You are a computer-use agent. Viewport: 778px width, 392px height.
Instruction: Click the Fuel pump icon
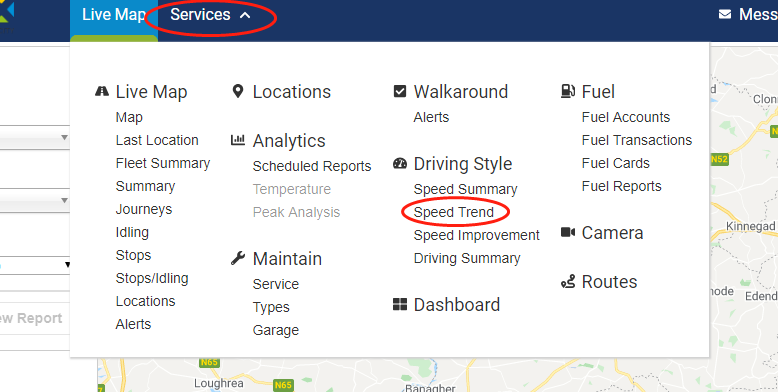click(568, 91)
